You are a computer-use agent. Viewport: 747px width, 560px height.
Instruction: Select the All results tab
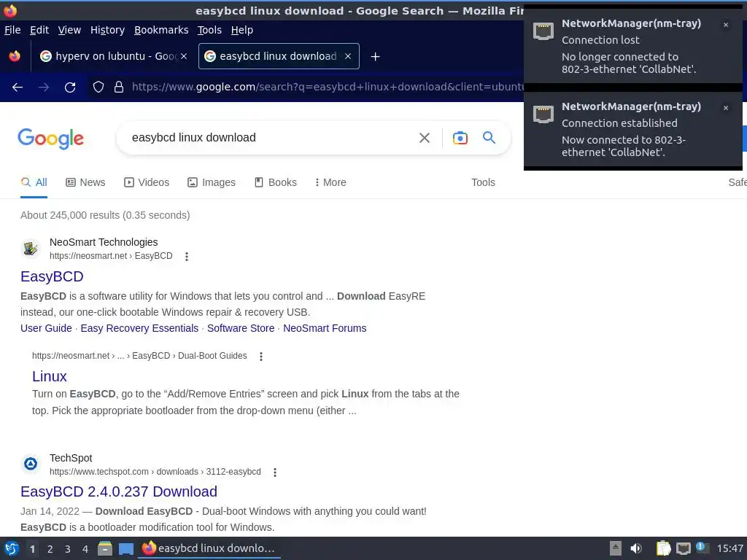(x=34, y=182)
